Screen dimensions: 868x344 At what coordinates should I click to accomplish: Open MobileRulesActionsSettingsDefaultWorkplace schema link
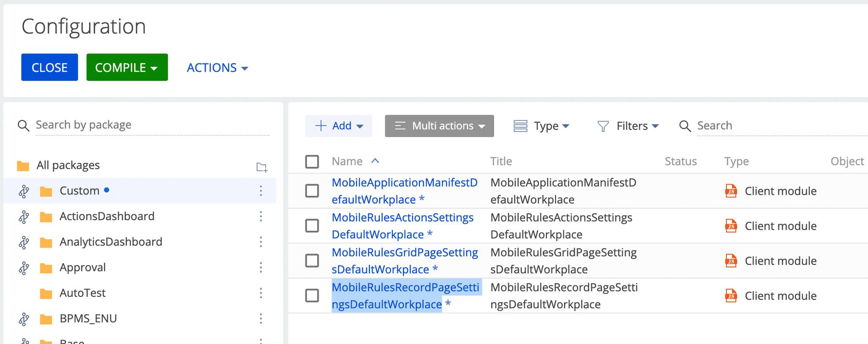[x=402, y=226]
